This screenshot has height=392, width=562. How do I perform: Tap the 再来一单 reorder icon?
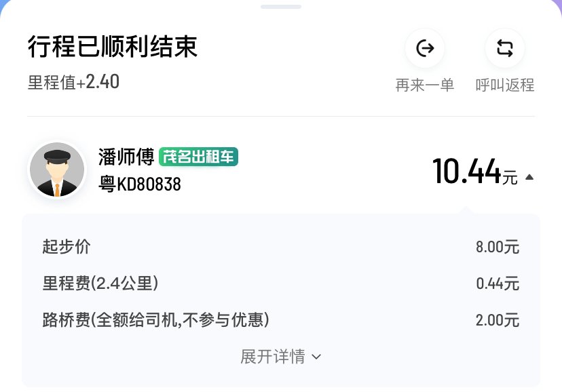(425, 48)
